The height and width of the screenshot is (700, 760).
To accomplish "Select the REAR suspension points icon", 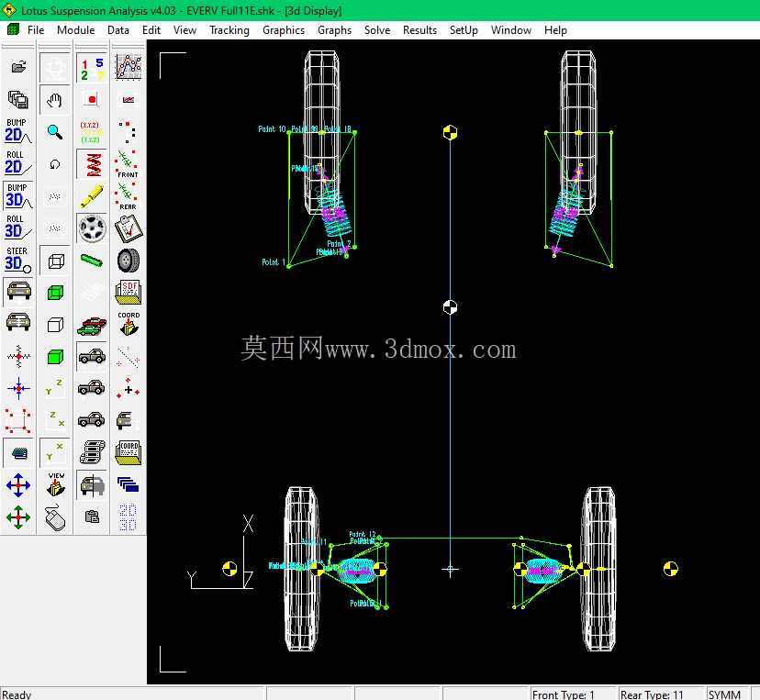I will (x=128, y=195).
